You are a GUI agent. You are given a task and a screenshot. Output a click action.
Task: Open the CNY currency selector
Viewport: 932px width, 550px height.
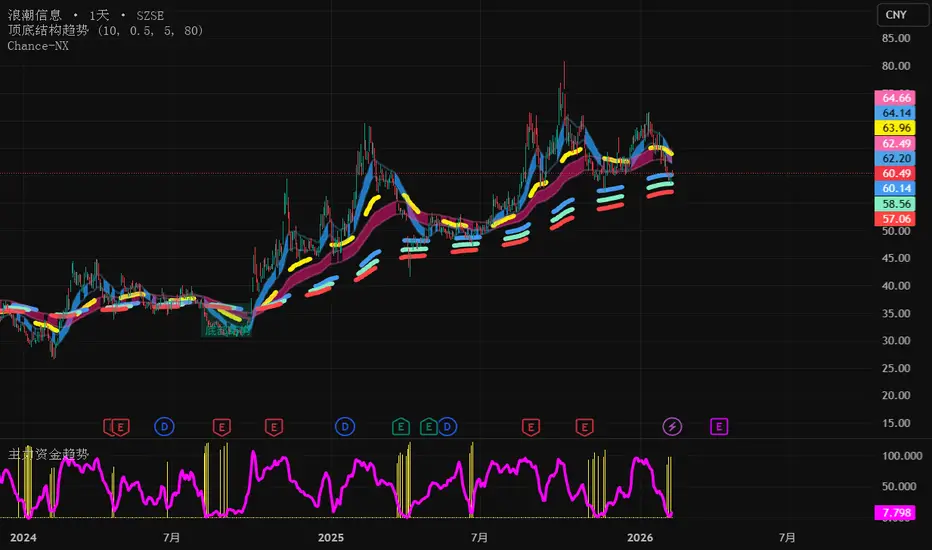coord(895,15)
